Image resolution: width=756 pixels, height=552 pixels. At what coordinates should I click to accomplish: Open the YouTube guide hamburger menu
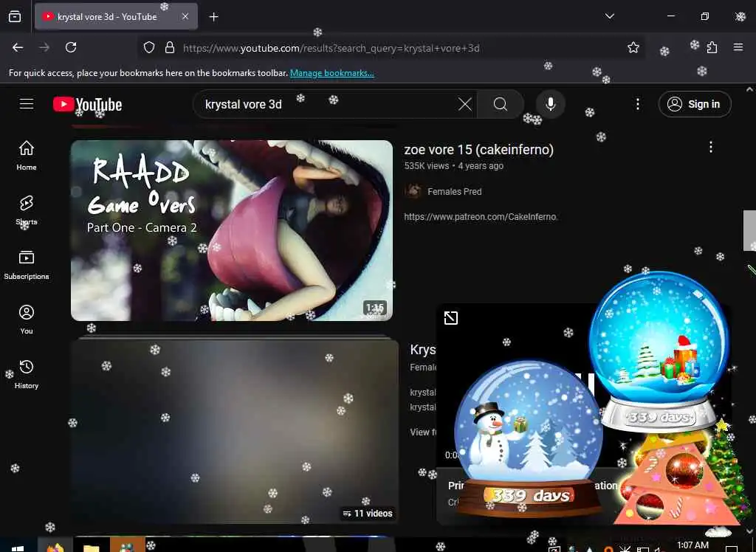pos(27,104)
